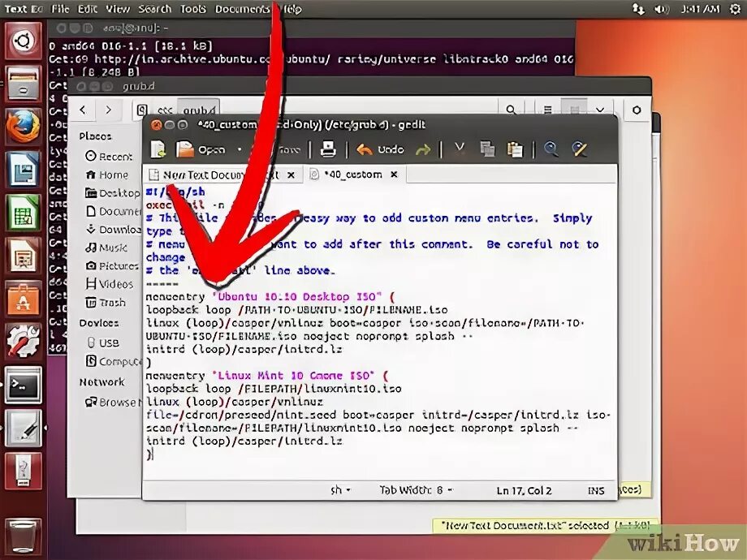747x560 pixels.
Task: Go forward in Files window
Action: tap(109, 110)
